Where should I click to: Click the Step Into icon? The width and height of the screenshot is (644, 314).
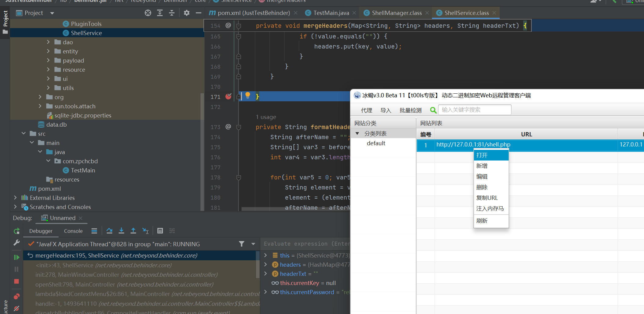pos(121,231)
